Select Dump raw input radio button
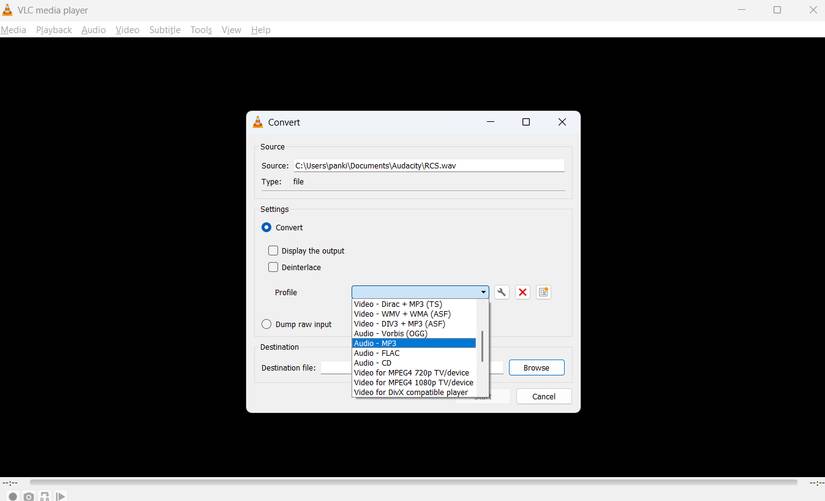Screen dimensions: 825x501 pos(266,324)
